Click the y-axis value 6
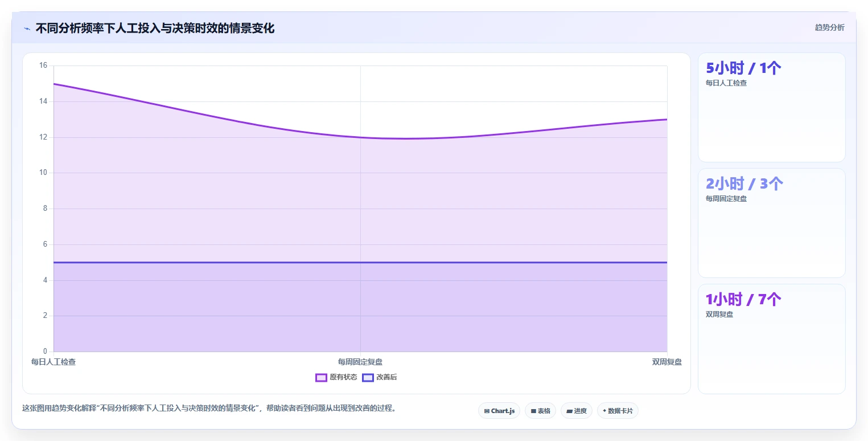Image resolution: width=868 pixels, height=441 pixels. point(45,244)
